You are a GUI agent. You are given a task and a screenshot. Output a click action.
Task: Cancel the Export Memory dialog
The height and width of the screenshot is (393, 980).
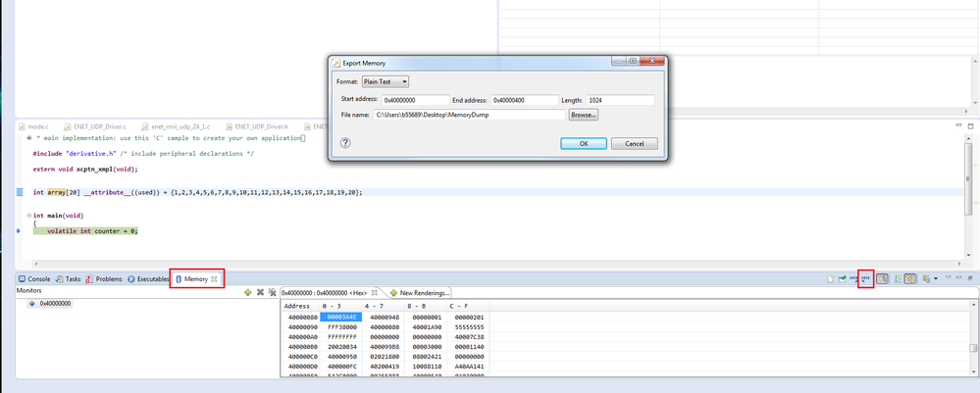point(635,144)
